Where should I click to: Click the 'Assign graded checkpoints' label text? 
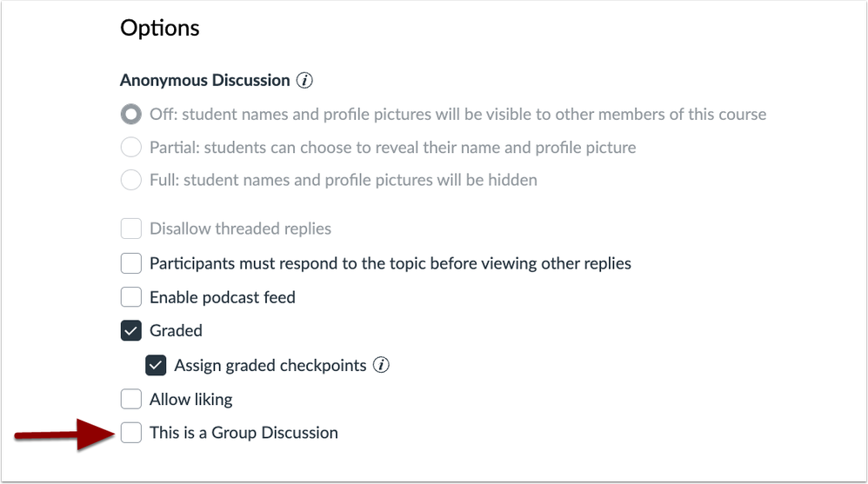(x=270, y=365)
